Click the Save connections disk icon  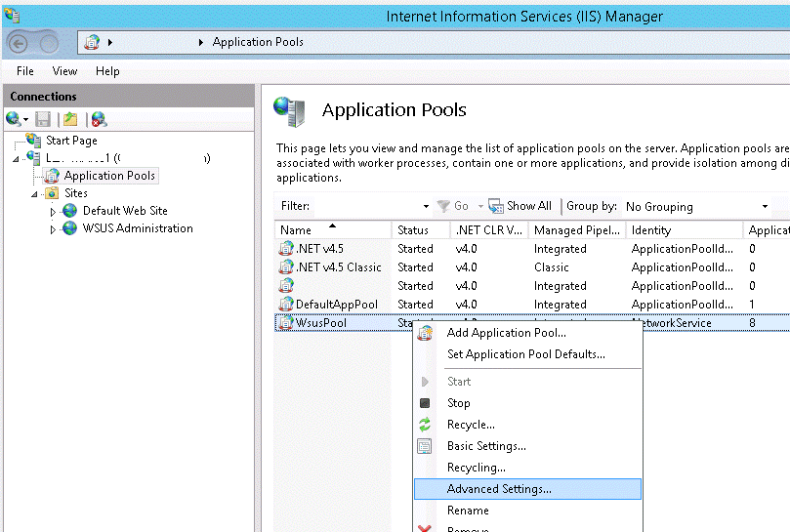[x=43, y=119]
